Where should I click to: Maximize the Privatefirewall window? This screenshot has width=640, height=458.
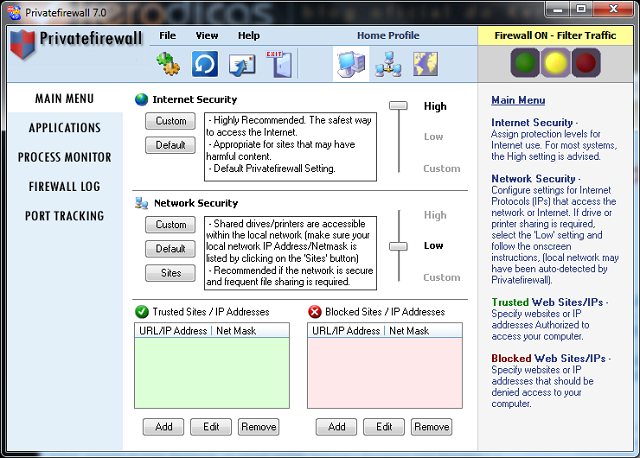[581, 9]
